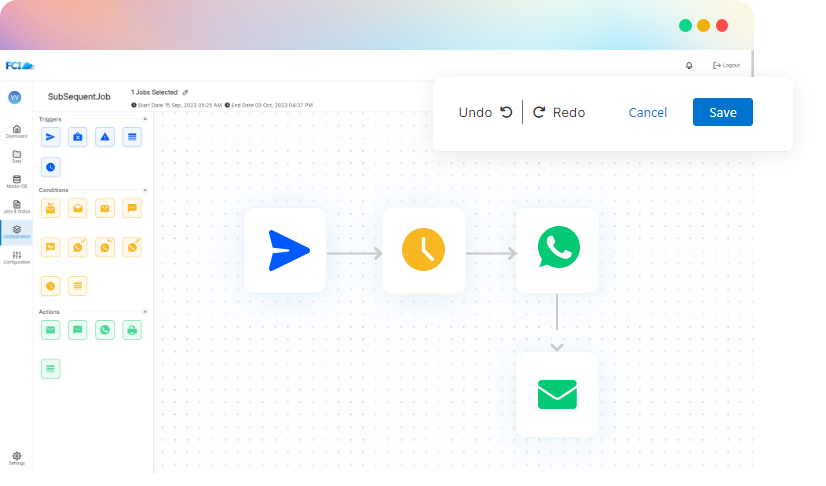Select the green email action in Actions
The image size is (826, 486).
coord(50,329)
